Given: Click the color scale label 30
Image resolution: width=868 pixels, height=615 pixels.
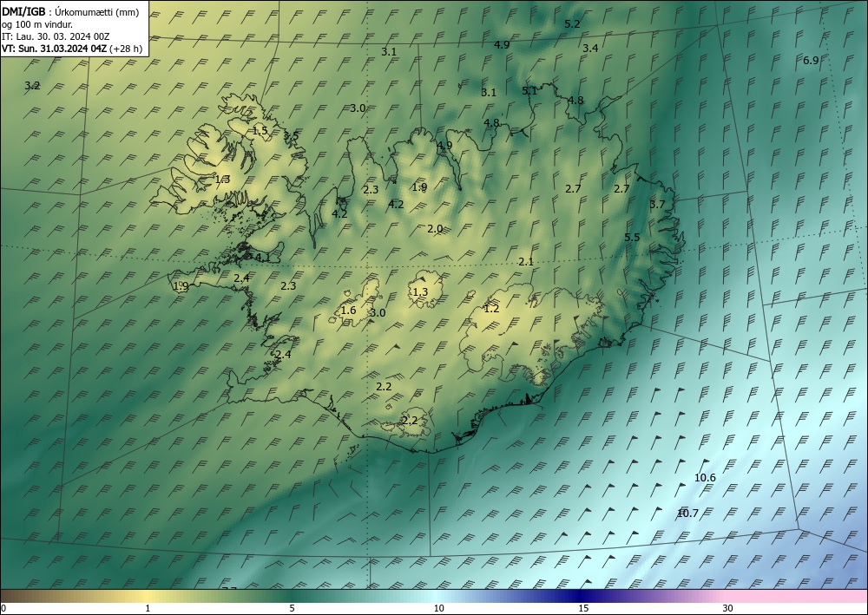Looking at the screenshot, I should [728, 609].
